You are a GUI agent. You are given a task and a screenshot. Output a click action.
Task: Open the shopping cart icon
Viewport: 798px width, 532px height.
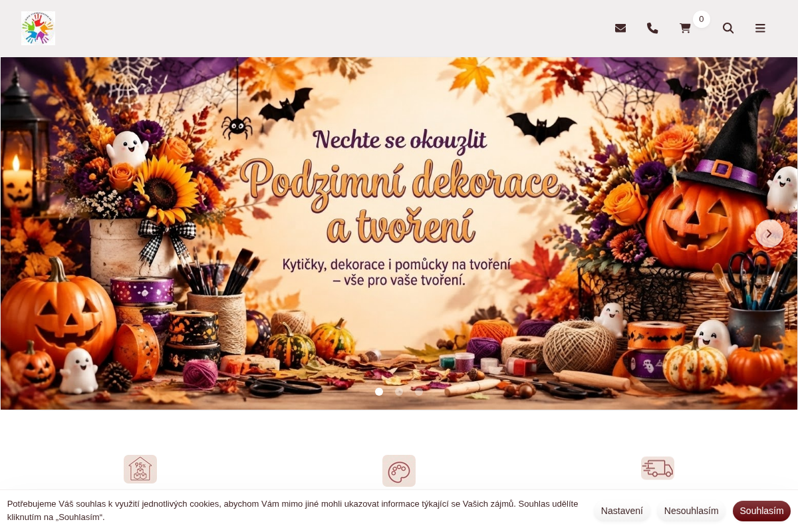pyautogui.click(x=685, y=28)
